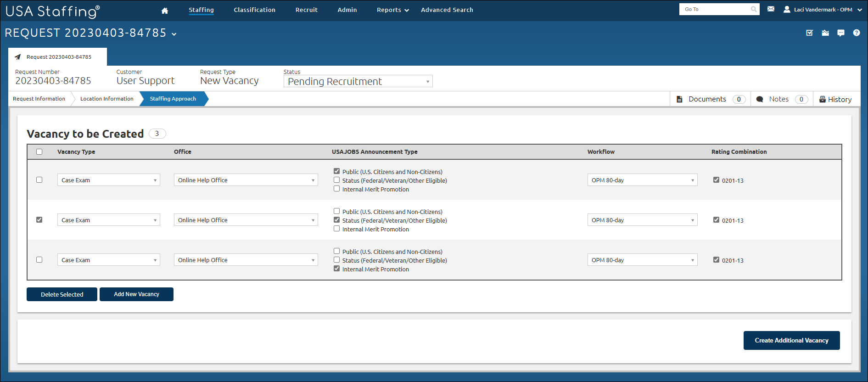Image resolution: width=868 pixels, height=382 pixels.
Task: Click Add New Vacancy button
Action: coord(137,294)
